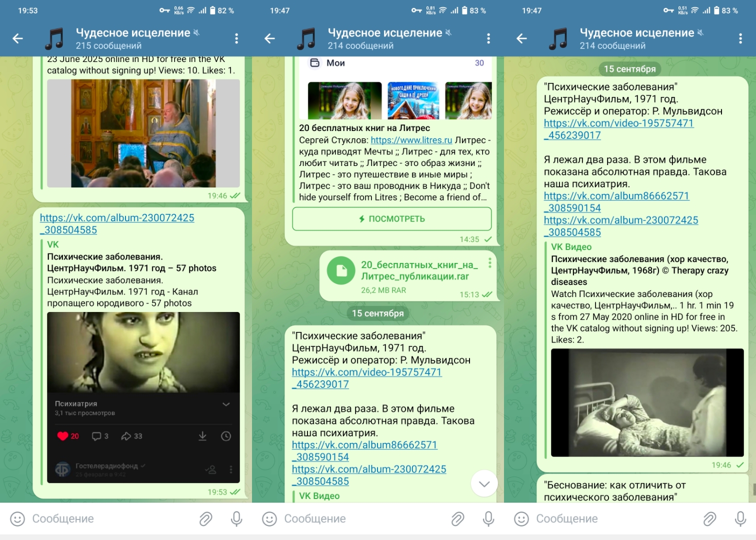Tap paperclip attach icon on left screen

click(205, 519)
